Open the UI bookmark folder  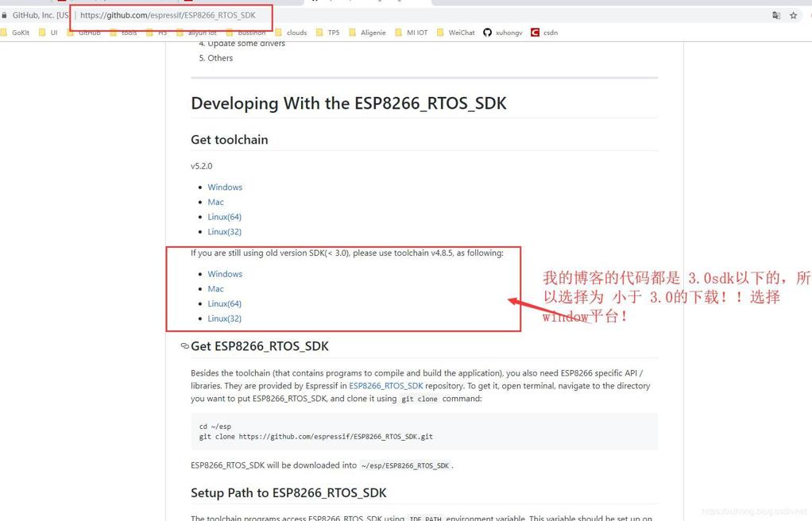click(48, 33)
